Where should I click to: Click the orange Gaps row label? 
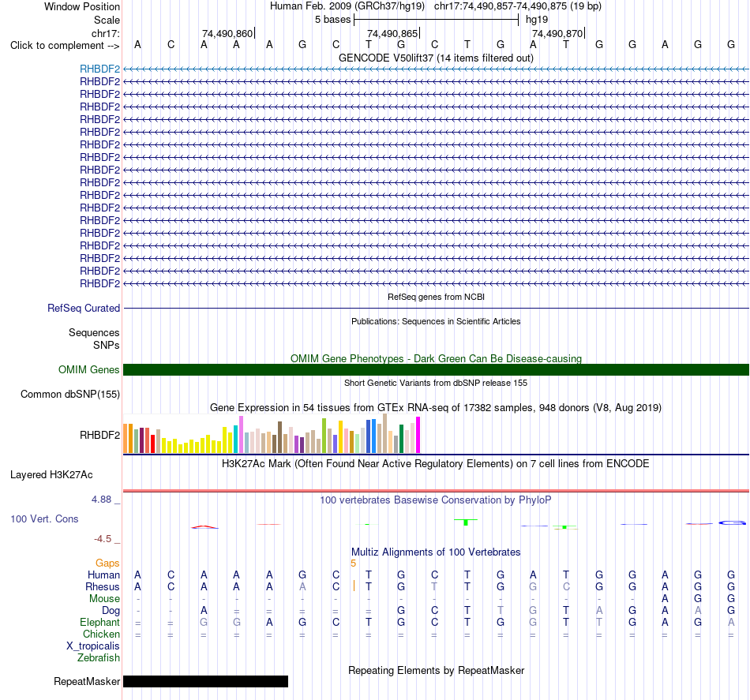tap(107, 563)
